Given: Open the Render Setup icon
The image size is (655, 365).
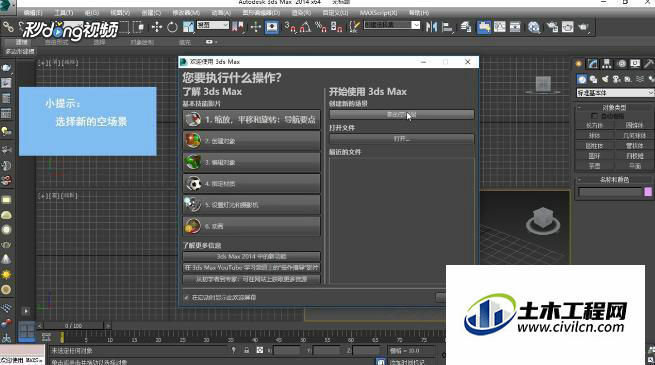Looking at the screenshot, I should (552, 27).
